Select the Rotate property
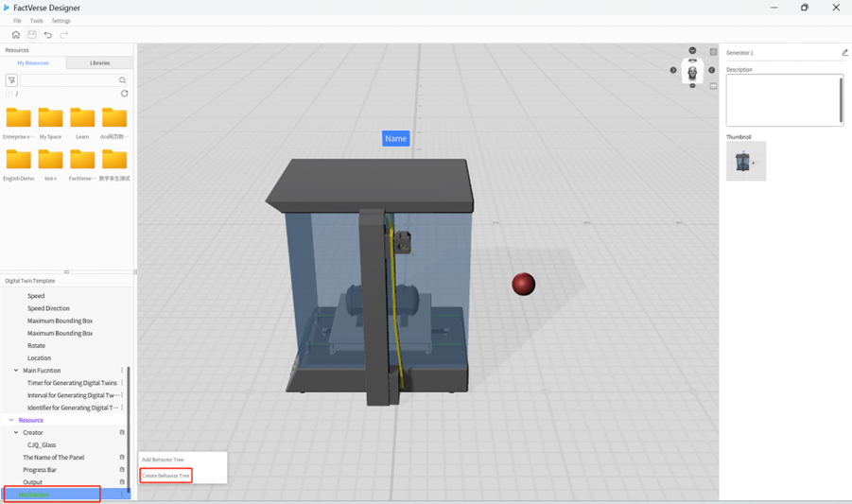The width and height of the screenshot is (852, 504). pyautogui.click(x=36, y=345)
